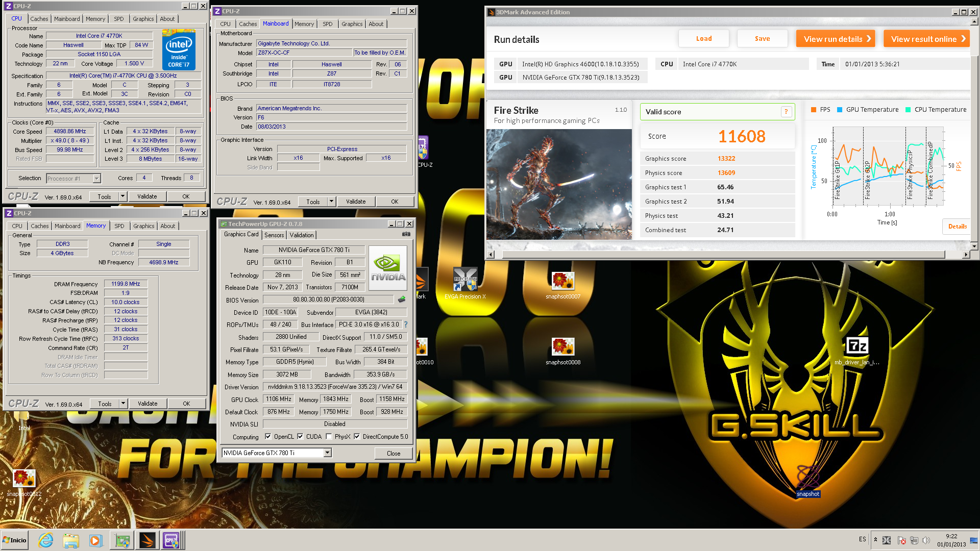Screen dimensions: 980x551
Task: Click Validate in the Memory CPU-Z window
Action: point(148,404)
